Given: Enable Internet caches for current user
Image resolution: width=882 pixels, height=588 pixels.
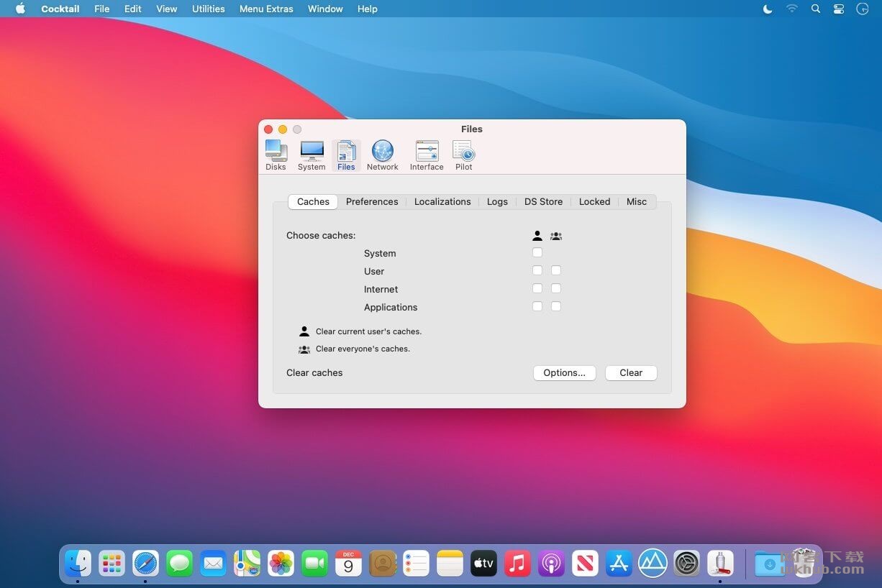Looking at the screenshot, I should (x=537, y=288).
